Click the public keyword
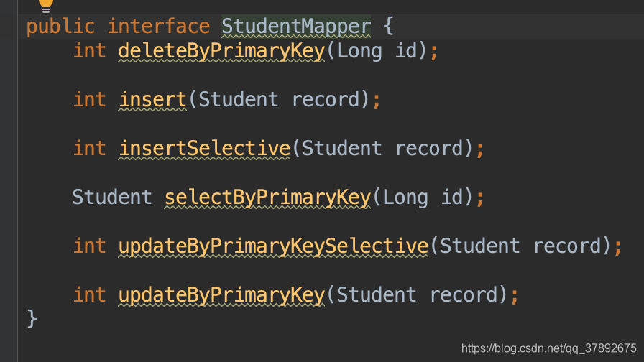 60,27
